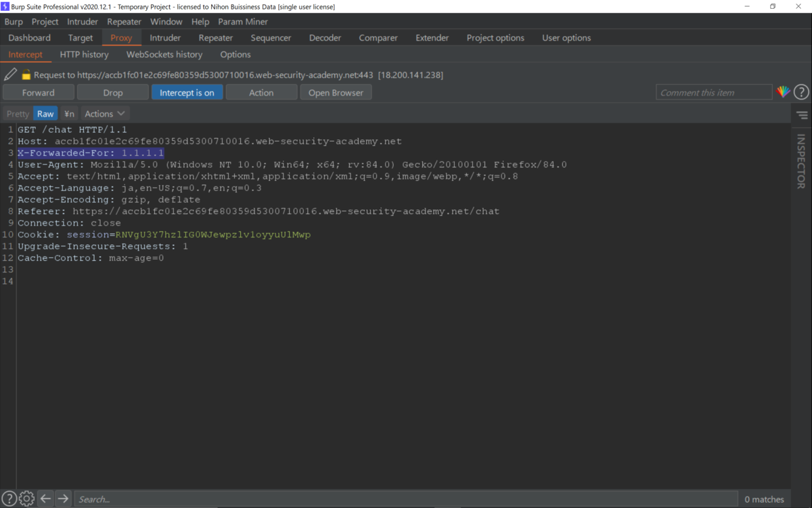The height and width of the screenshot is (508, 812).
Task: Open the Help menu
Action: point(200,22)
